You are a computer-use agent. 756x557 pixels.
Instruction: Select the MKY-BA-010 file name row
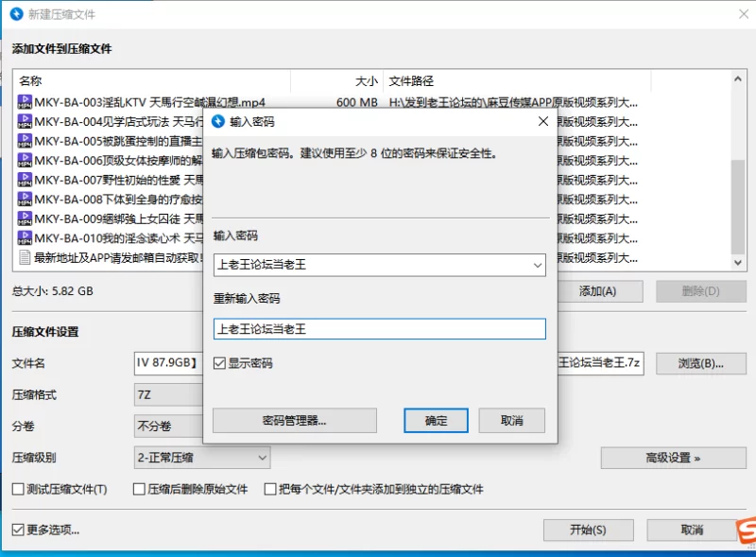(119, 238)
